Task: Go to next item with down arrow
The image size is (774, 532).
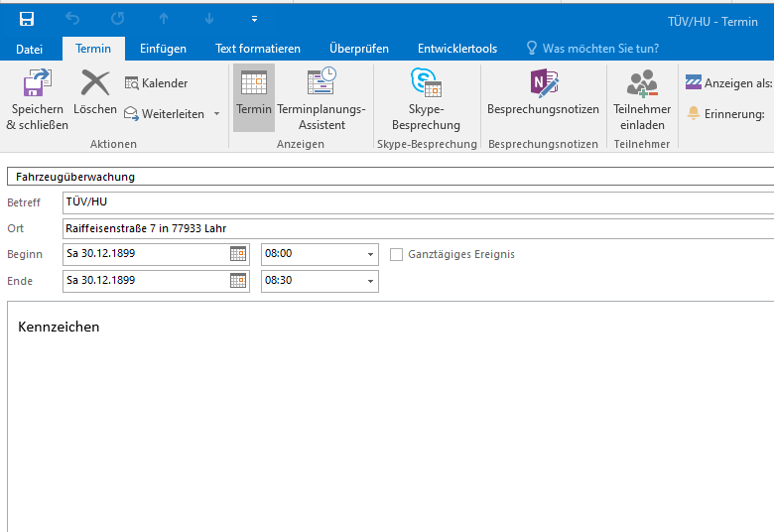Action: 209,19
